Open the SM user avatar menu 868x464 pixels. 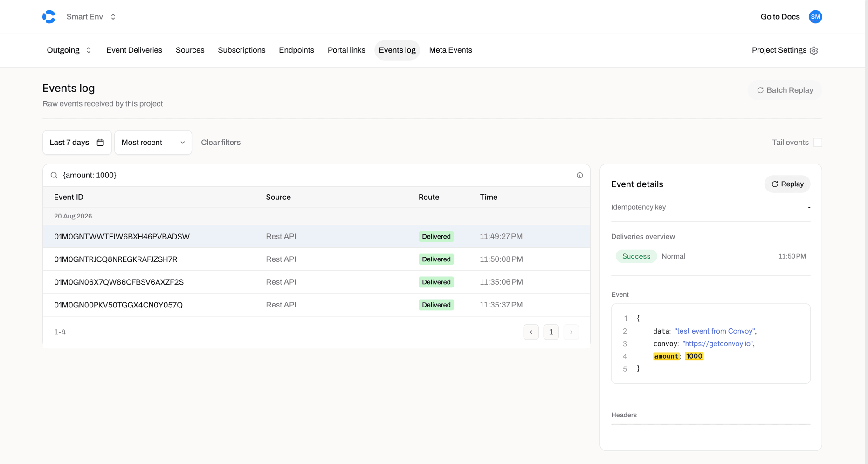tap(815, 17)
